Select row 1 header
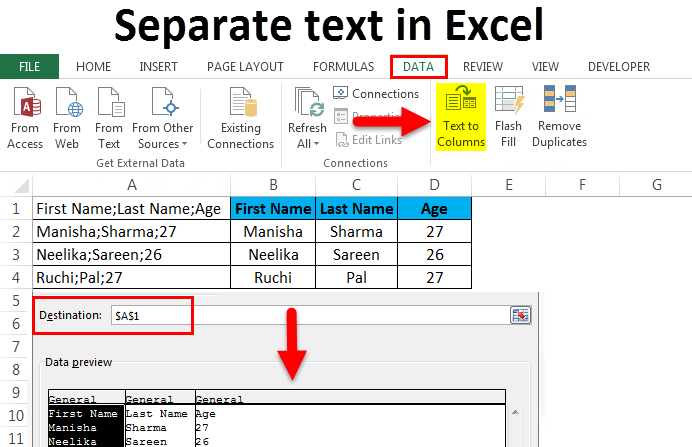This screenshot has height=447, width=692. click(x=16, y=208)
